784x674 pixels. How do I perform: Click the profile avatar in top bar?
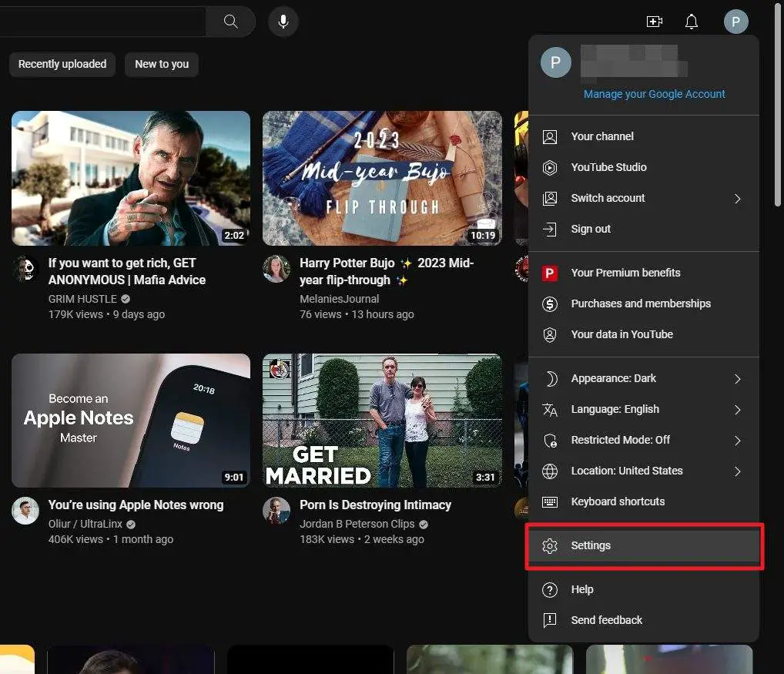coord(735,22)
